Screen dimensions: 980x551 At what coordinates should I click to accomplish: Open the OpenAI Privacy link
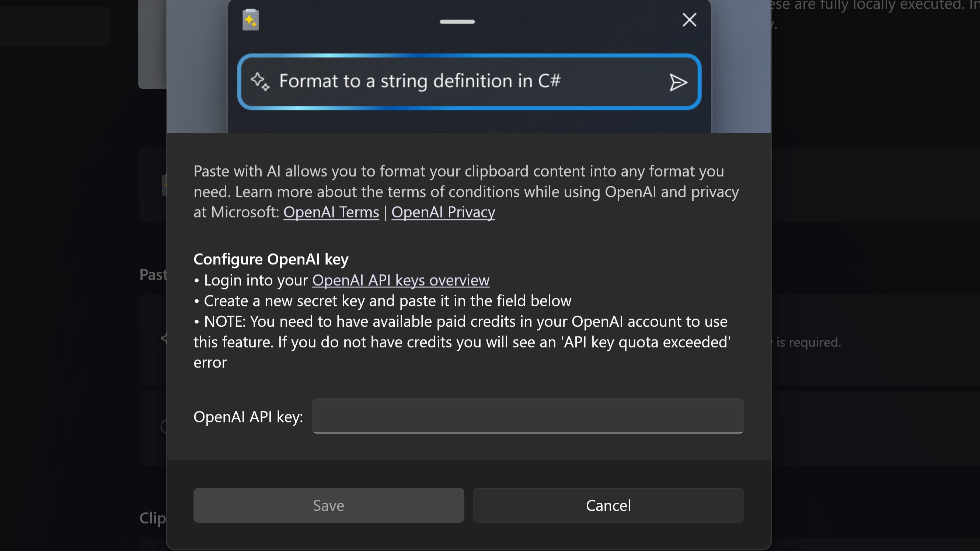(443, 212)
